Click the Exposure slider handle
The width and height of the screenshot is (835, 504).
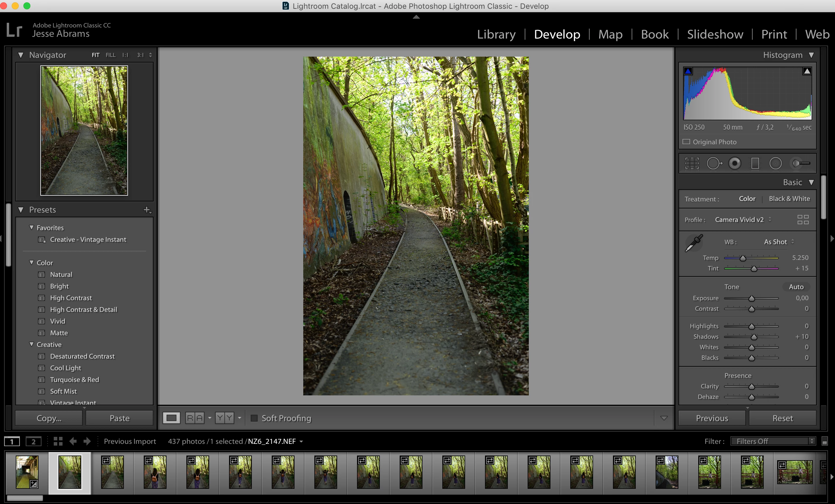752,298
